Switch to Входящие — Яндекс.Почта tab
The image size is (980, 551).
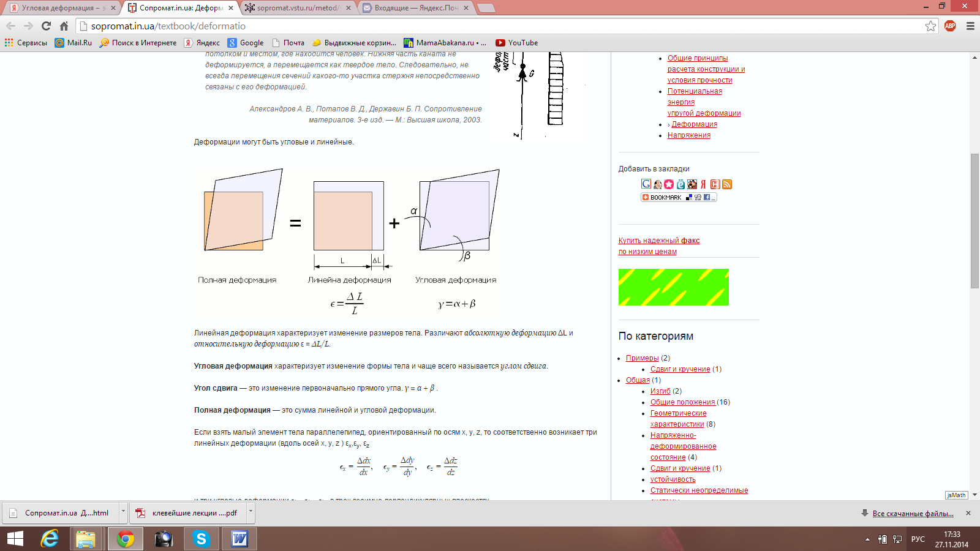click(415, 8)
